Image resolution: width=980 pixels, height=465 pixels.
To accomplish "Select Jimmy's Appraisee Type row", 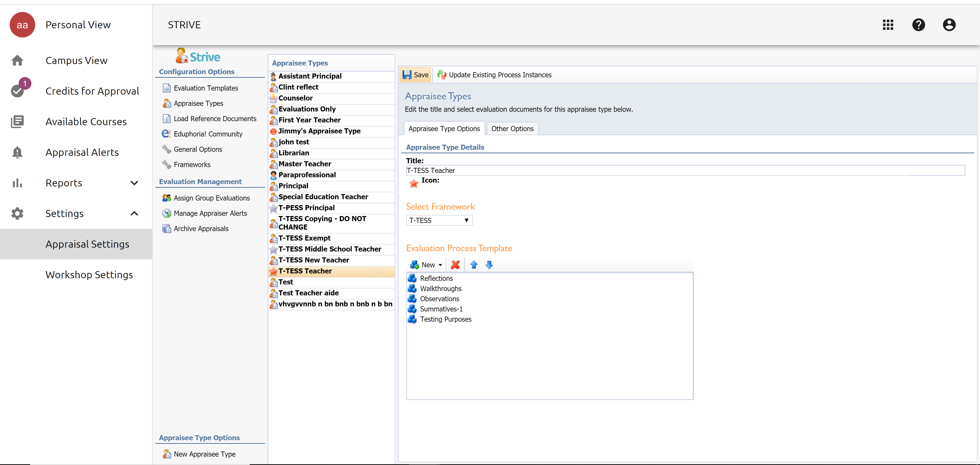I will point(331,131).
